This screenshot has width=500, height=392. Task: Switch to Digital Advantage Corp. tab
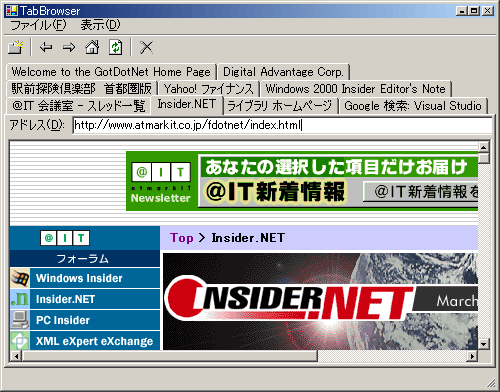[283, 72]
